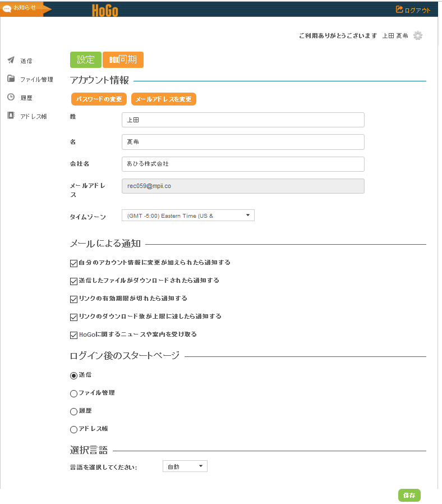Switch to the BOX同期 tab
This screenshot has height=504, width=442.
(123, 59)
